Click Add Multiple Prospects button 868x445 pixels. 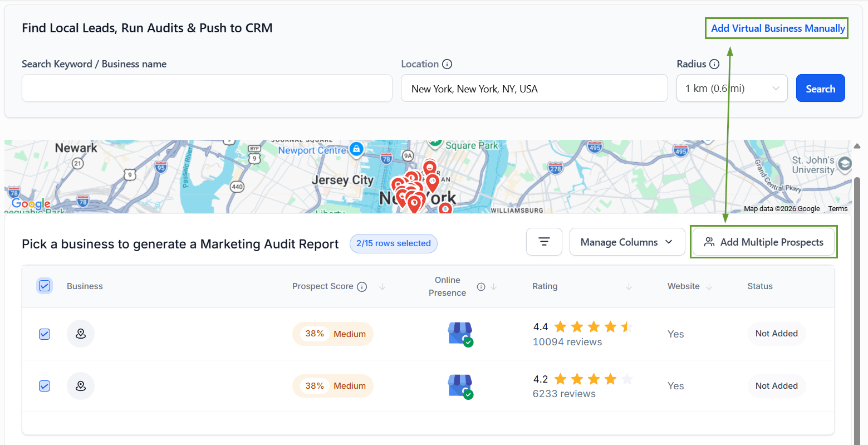763,242
